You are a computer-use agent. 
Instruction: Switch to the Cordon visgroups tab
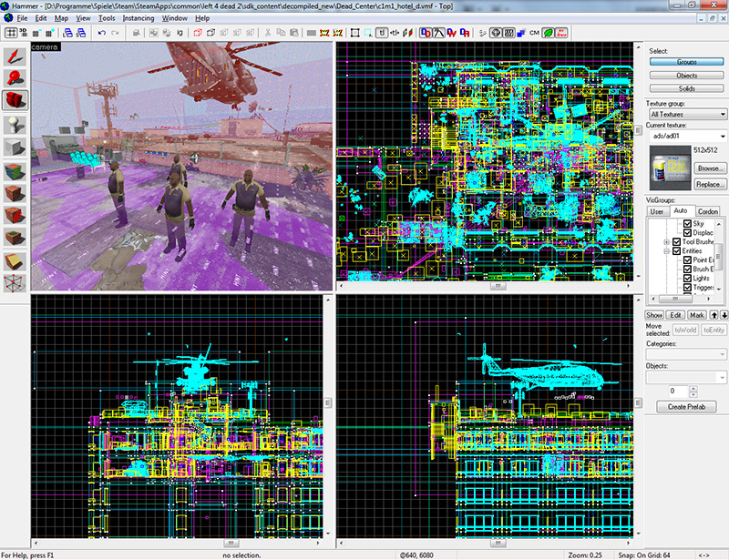click(708, 211)
